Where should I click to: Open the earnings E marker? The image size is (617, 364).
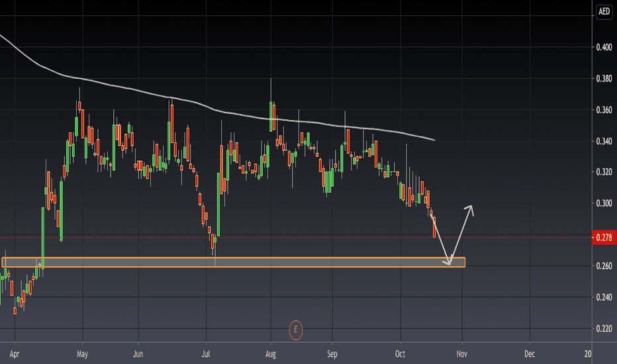[x=296, y=330]
